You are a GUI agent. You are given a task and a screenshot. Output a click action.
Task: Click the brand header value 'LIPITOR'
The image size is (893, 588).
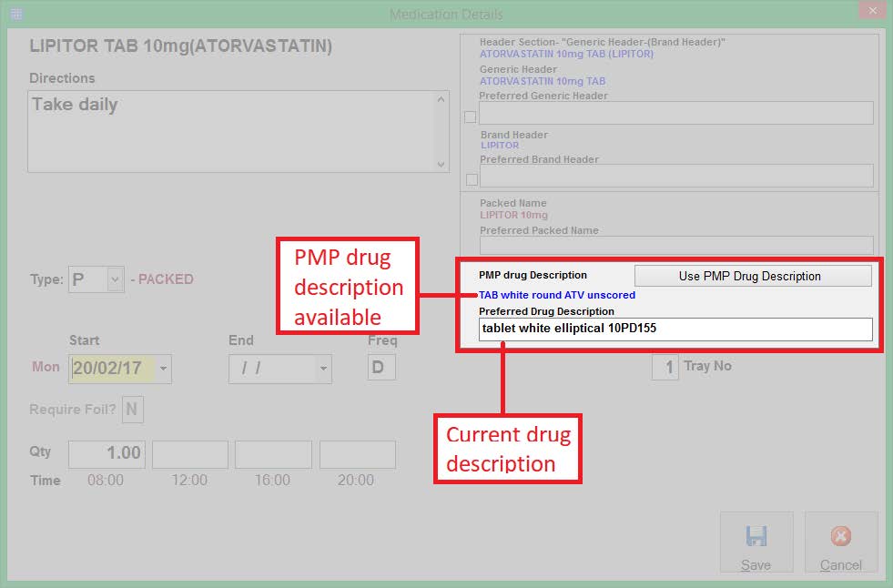pyautogui.click(x=500, y=145)
